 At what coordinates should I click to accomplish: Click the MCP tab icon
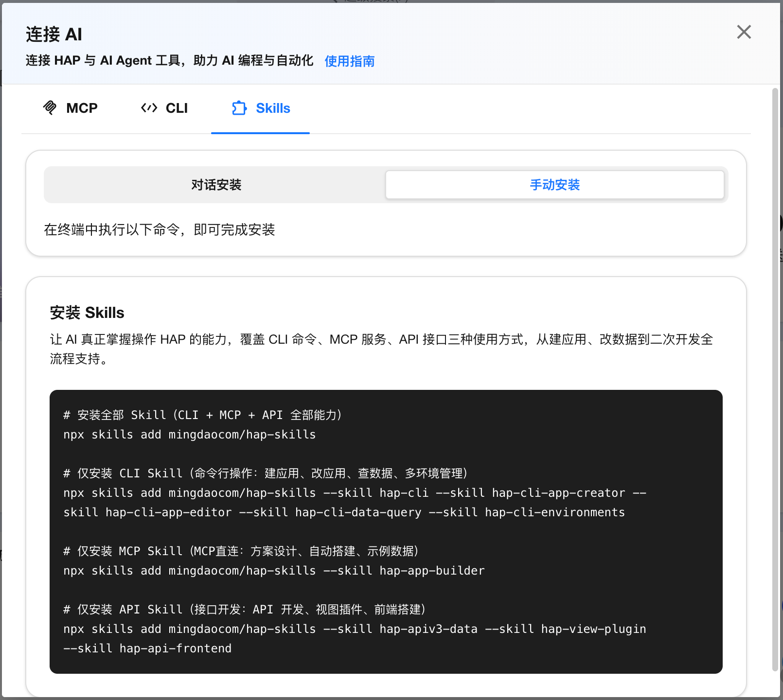click(x=50, y=108)
